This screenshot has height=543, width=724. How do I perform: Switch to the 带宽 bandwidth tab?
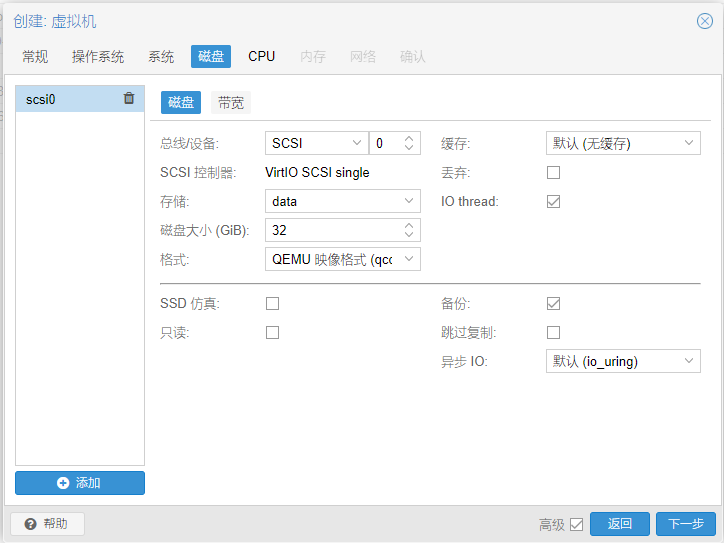(230, 102)
